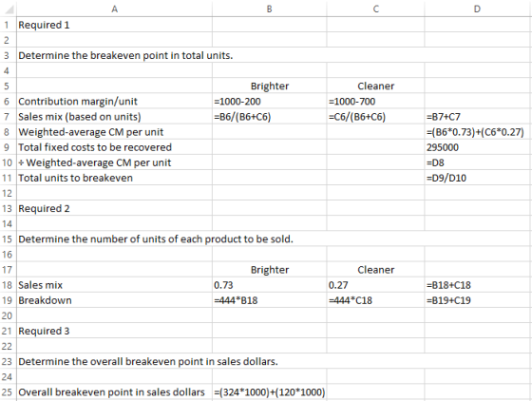Select cell with =444*B18
Image resolution: width=532 pixels, height=401 pixels.
click(270, 300)
